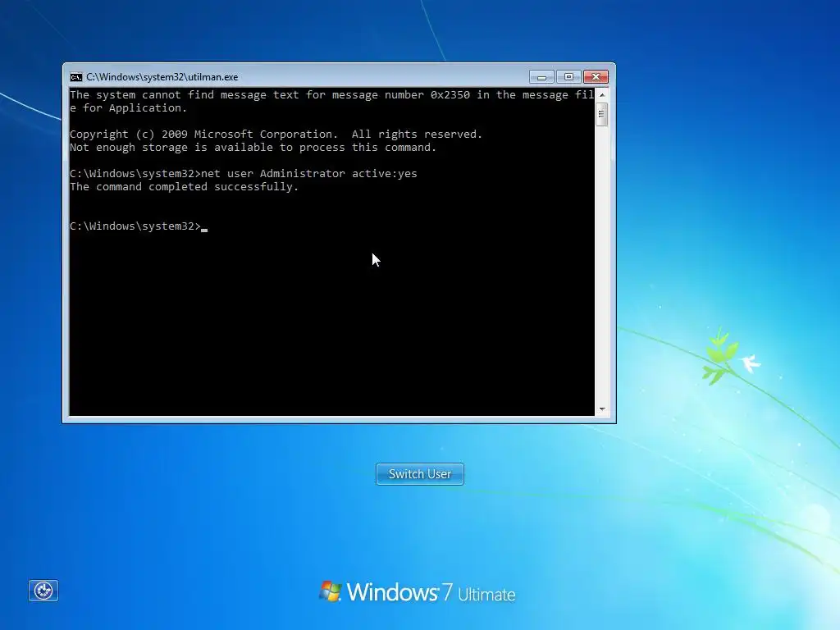Click the Copyright (c) 2009 Microsoft line
840x630 pixels.
(276, 135)
